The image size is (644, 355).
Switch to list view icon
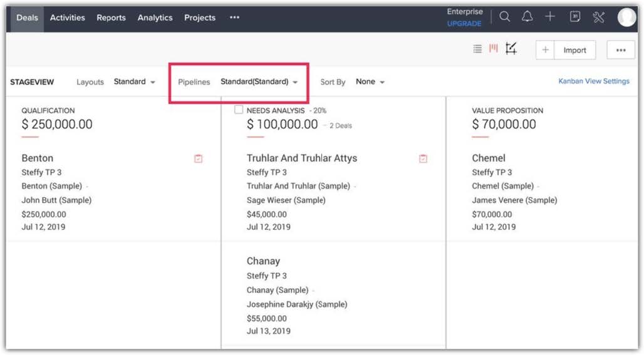pos(477,49)
